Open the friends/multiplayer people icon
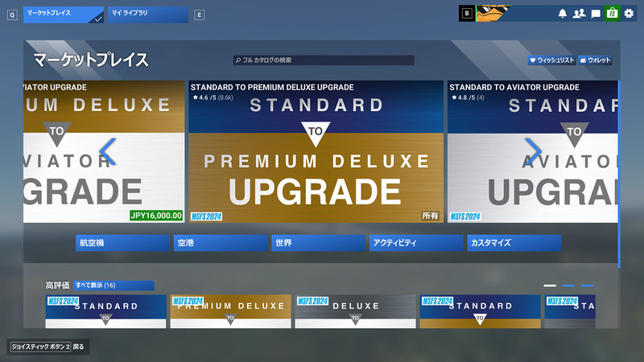Viewport: 644px width, 362px height. click(579, 14)
